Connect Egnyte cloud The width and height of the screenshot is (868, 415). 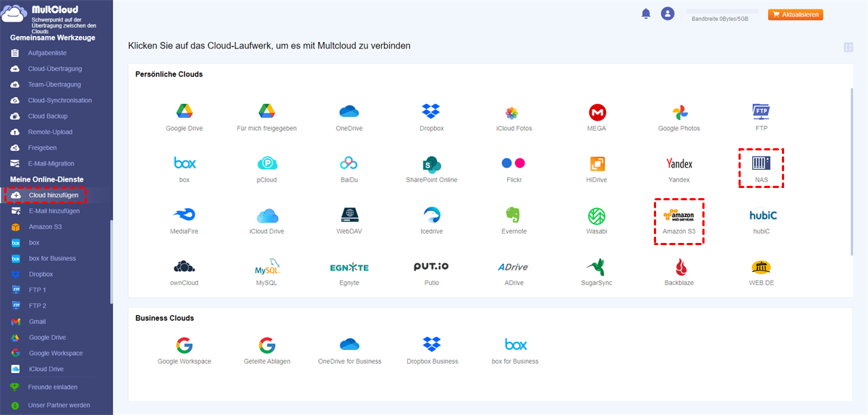click(x=349, y=267)
